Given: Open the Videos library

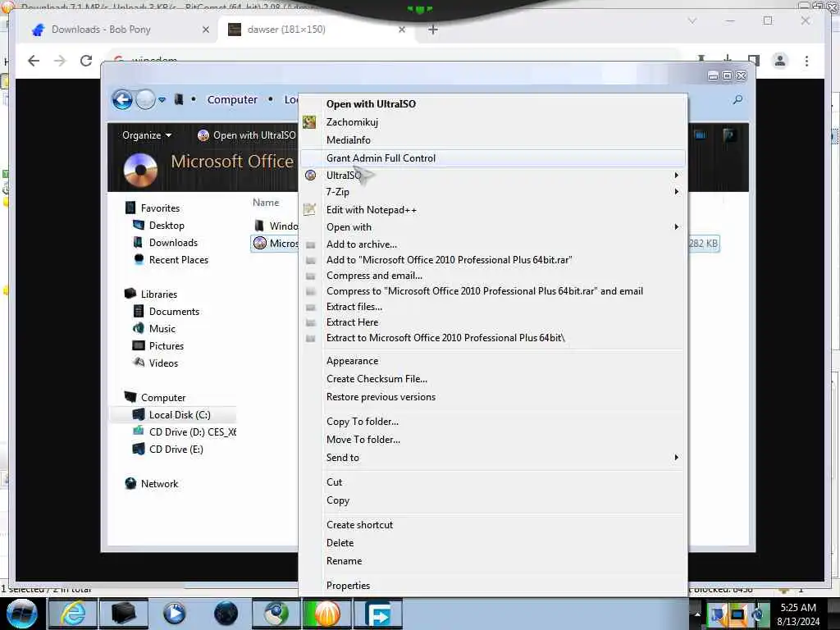Looking at the screenshot, I should 163,363.
